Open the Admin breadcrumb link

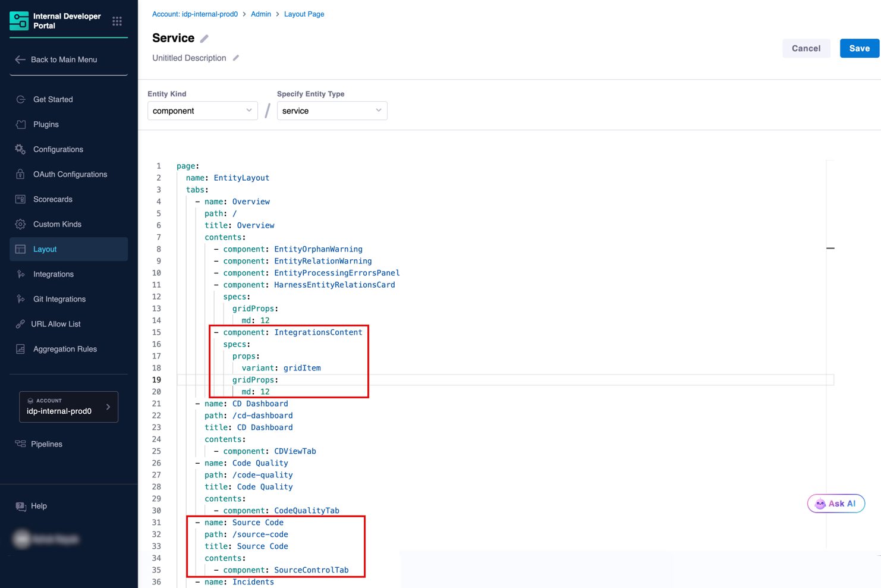coord(261,14)
